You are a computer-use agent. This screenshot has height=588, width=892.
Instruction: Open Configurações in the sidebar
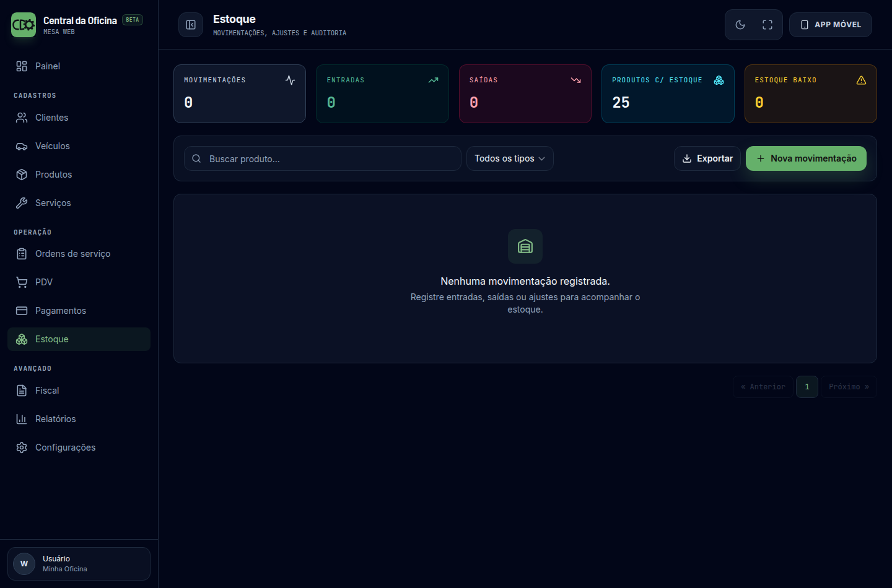[x=79, y=447]
